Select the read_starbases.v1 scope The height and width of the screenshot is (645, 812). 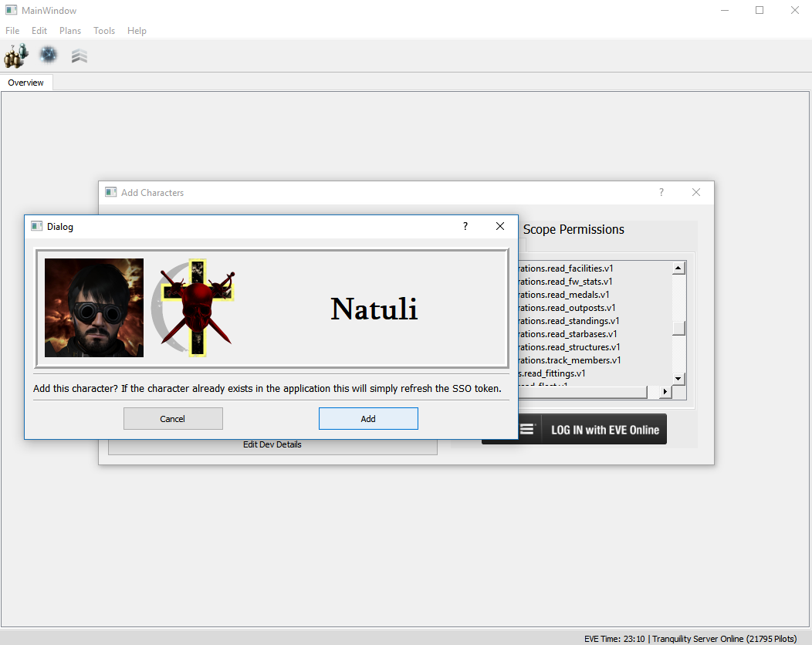pos(567,334)
